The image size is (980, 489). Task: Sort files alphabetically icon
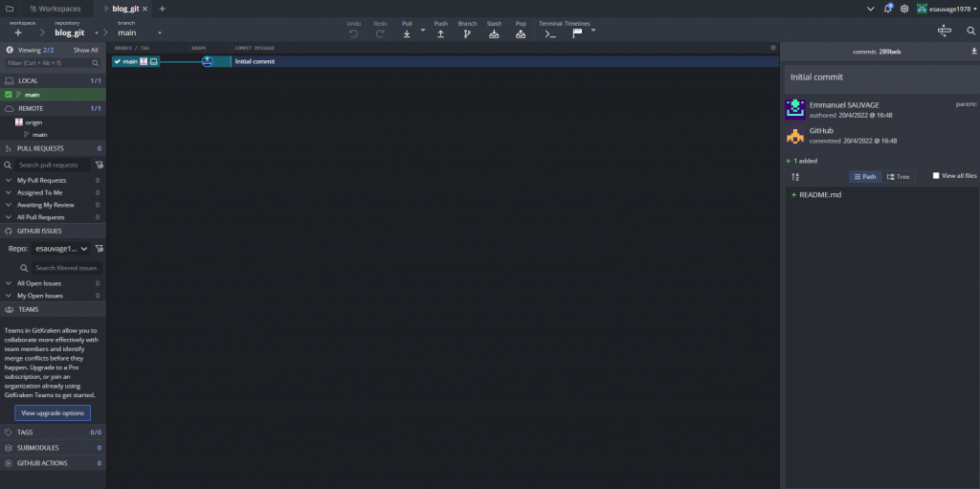[x=795, y=177]
